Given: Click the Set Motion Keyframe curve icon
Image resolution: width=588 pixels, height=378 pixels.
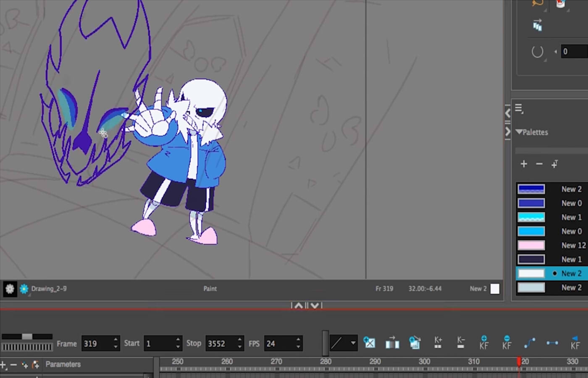Looking at the screenshot, I should tap(530, 343).
